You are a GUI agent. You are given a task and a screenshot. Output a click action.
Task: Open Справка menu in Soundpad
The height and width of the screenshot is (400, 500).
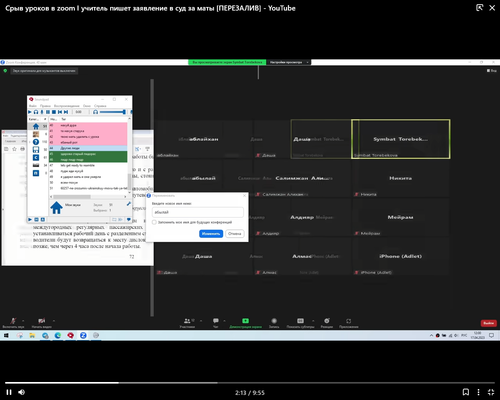tap(100, 106)
